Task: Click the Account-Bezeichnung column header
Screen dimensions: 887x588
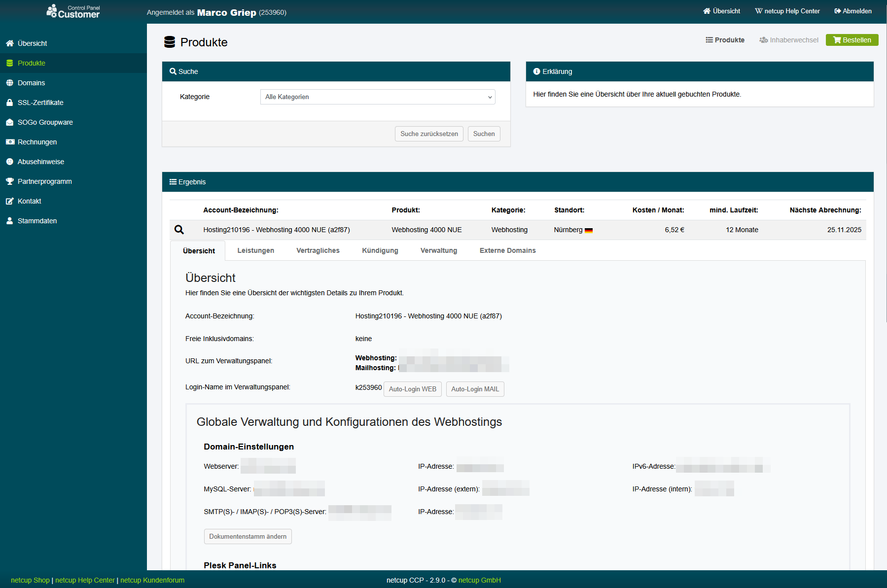Action: coord(241,210)
